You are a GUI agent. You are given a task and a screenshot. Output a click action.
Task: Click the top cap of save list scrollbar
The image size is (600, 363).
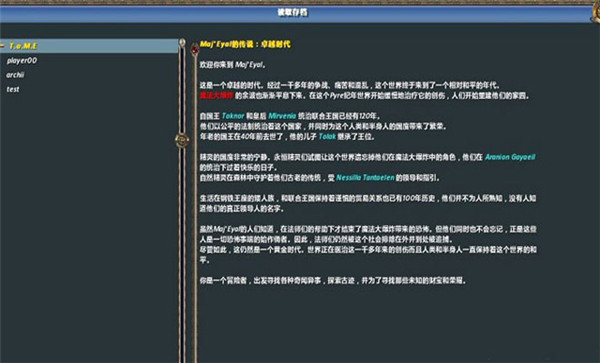(x=182, y=42)
